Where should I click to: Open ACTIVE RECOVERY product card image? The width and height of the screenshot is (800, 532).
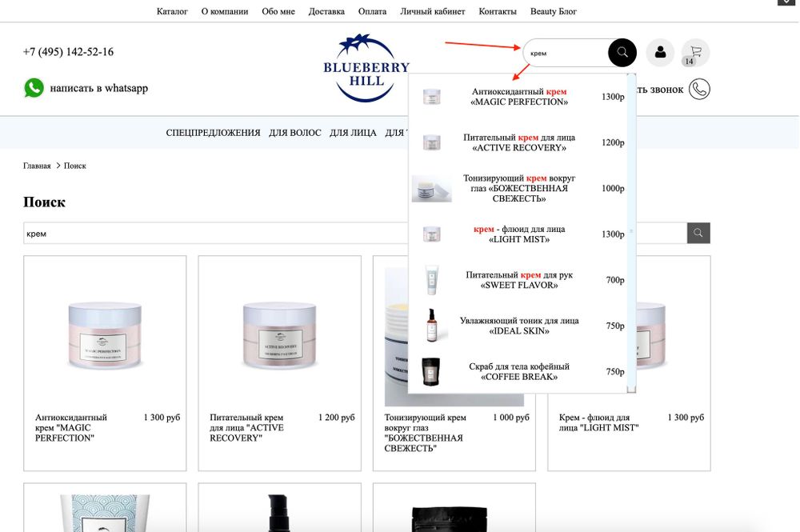279,335
